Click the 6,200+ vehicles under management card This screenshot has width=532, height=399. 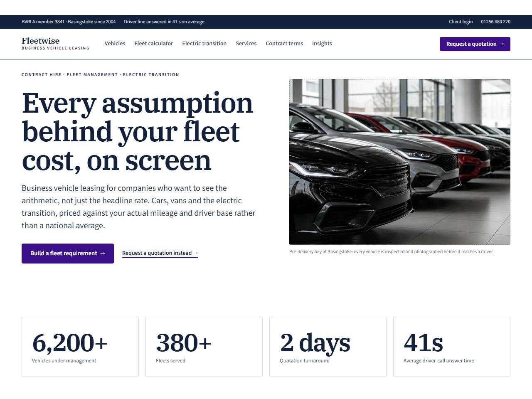click(x=80, y=347)
